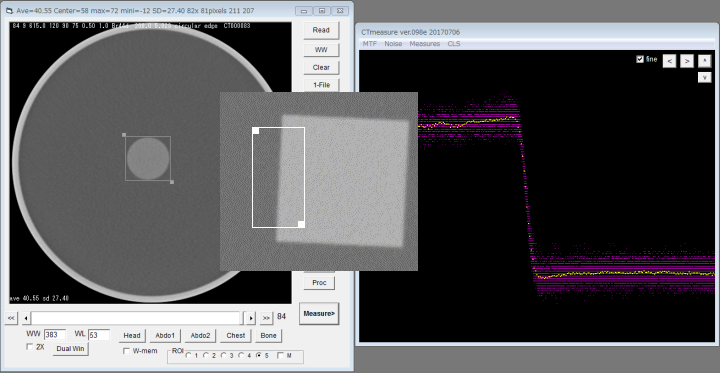This screenshot has width=720, height=373.
Task: Enable the 2X zoom checkbox
Action: pos(30,347)
